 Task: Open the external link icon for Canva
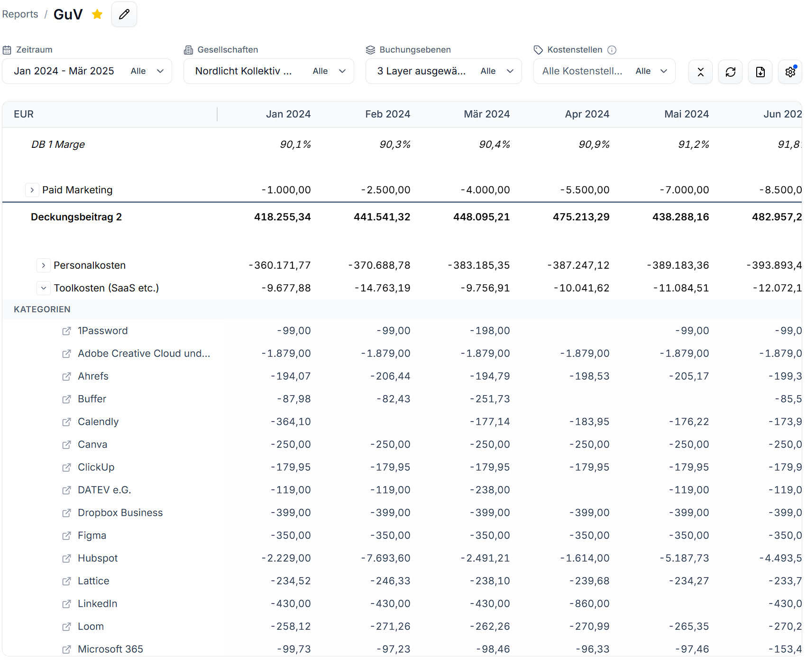point(67,445)
